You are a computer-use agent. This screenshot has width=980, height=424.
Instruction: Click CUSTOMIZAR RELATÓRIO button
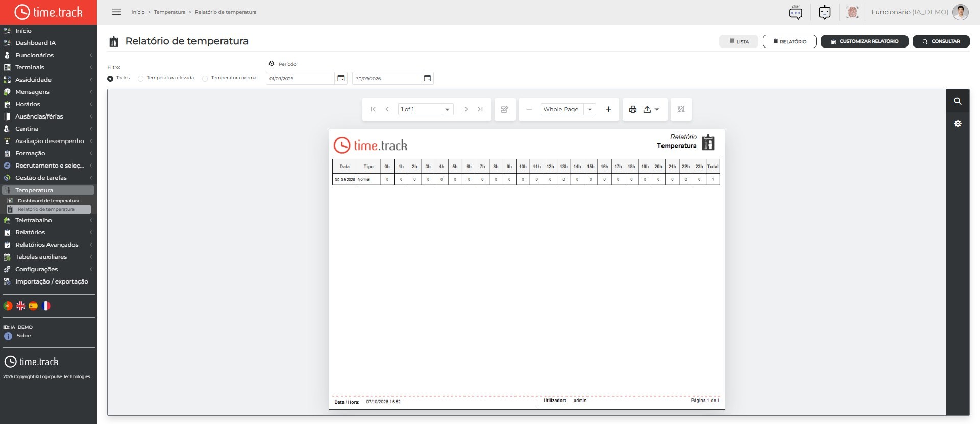point(864,41)
